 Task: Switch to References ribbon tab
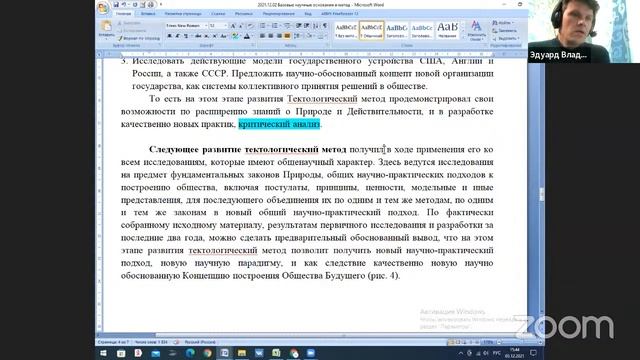[218, 14]
